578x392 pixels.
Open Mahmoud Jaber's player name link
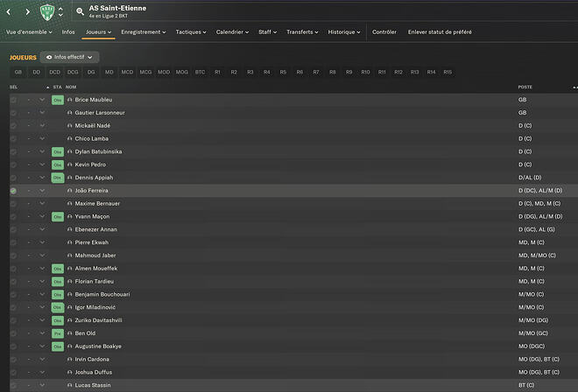[x=95, y=255]
